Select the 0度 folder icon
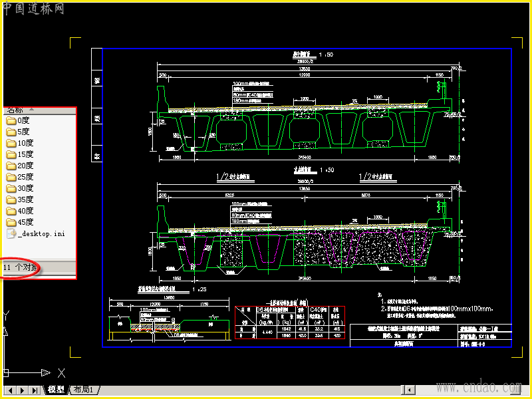This screenshot has width=532, height=399. [x=11, y=120]
